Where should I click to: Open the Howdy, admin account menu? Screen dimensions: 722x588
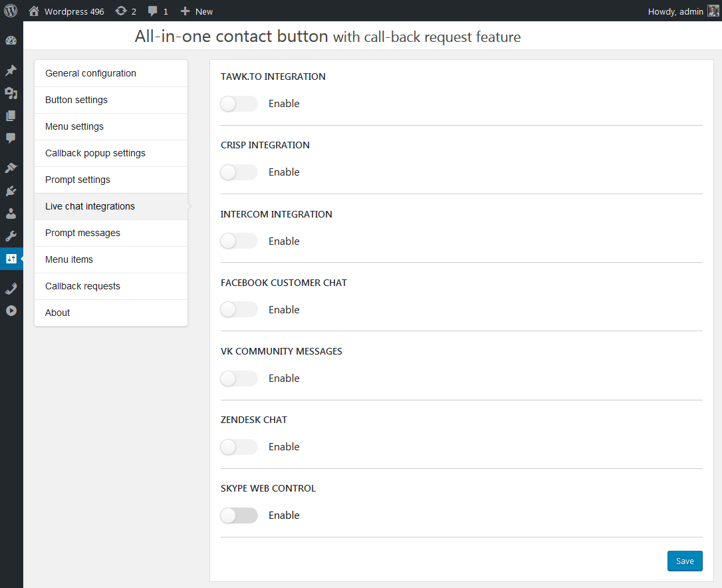pos(683,11)
